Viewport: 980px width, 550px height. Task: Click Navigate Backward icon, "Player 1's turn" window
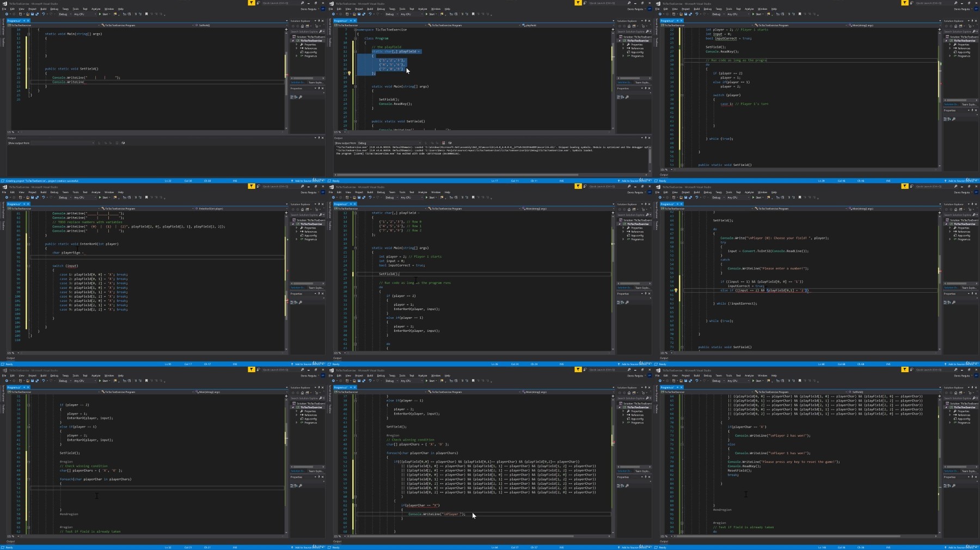pos(660,14)
